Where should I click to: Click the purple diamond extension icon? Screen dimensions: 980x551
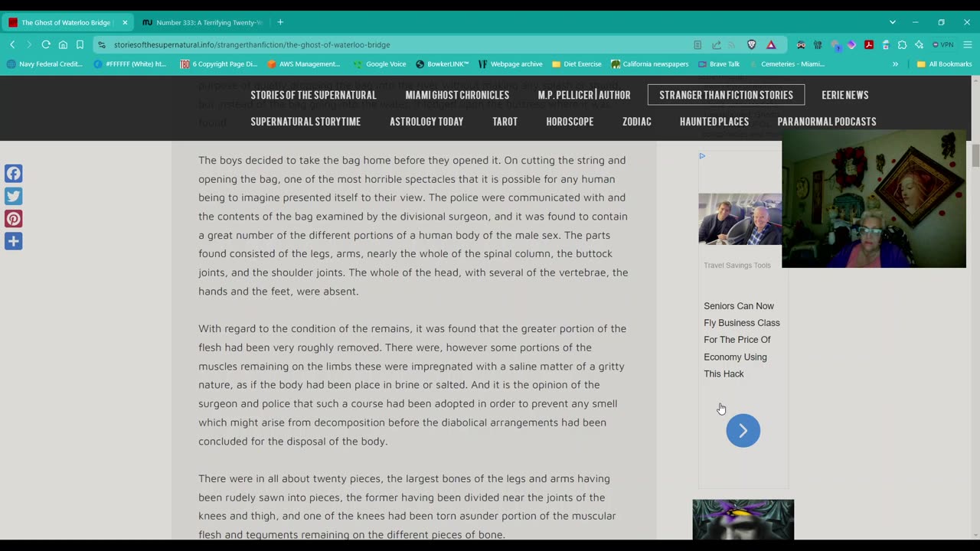click(851, 44)
